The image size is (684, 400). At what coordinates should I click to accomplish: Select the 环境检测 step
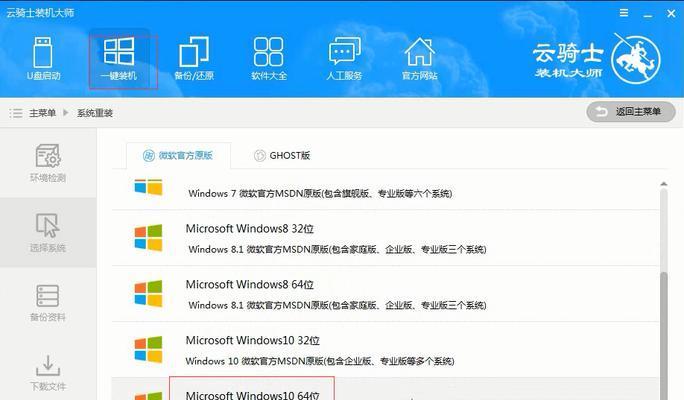click(48, 163)
